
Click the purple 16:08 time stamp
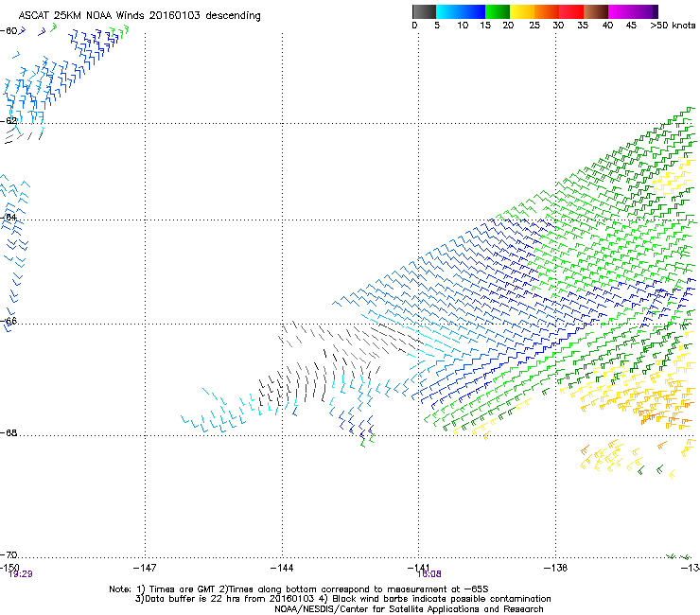tap(429, 574)
